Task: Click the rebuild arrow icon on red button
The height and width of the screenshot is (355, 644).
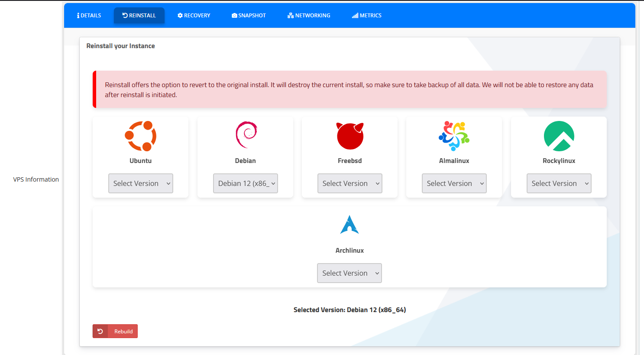Action: (100, 331)
